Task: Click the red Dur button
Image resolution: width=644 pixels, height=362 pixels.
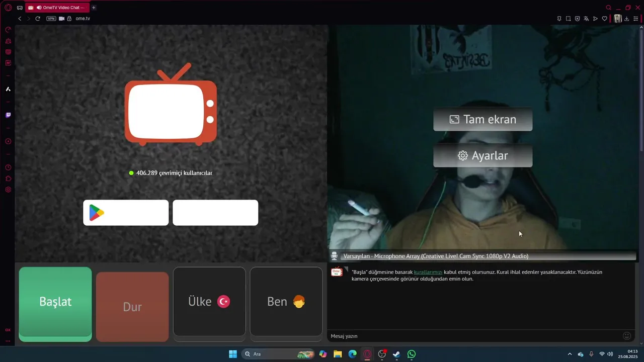Action: tap(132, 307)
